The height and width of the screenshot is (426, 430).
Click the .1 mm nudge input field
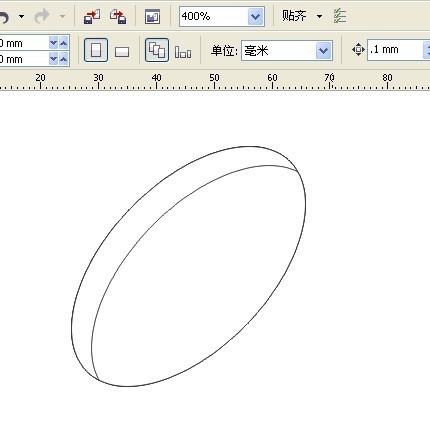[x=395, y=50]
